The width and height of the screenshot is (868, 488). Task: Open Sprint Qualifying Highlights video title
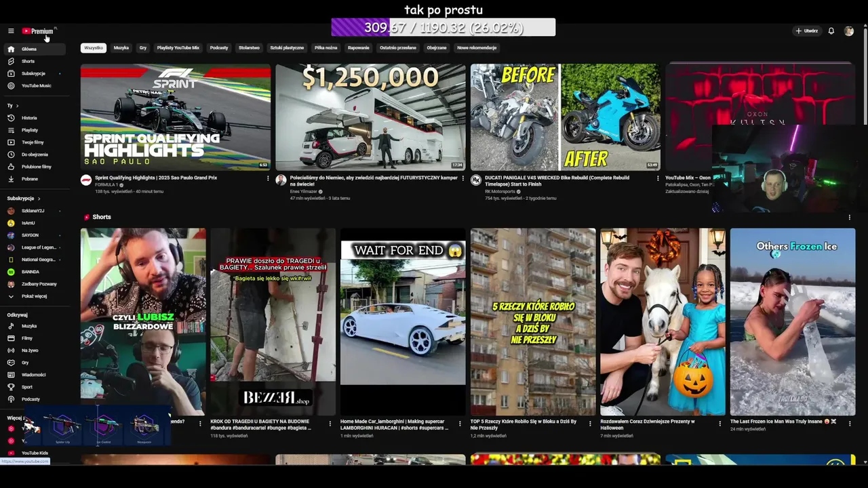[x=156, y=178]
